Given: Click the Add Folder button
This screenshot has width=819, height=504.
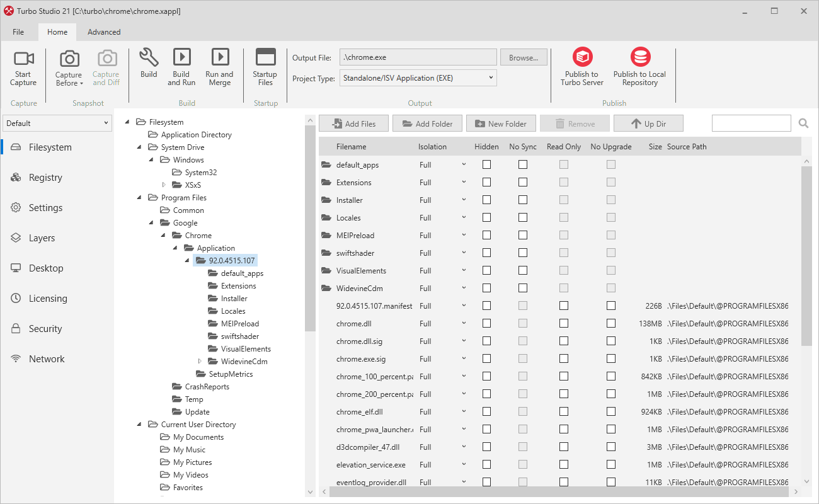Looking at the screenshot, I should [427, 123].
